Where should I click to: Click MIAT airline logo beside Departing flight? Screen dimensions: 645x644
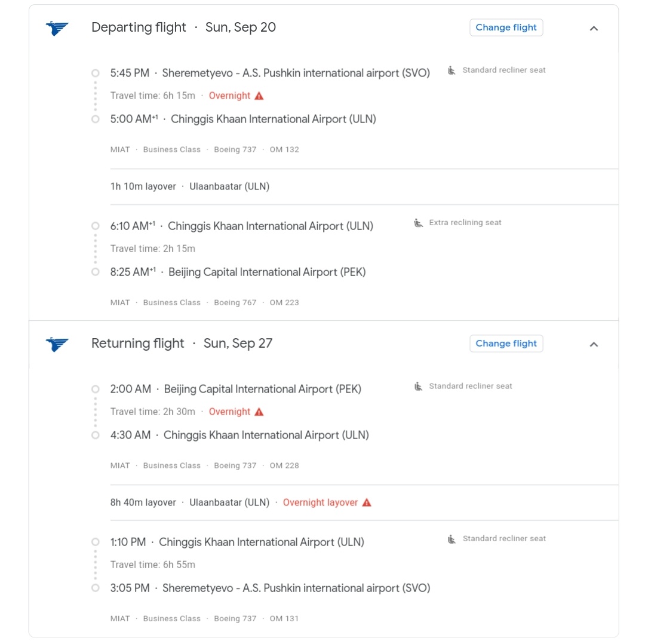[57, 28]
